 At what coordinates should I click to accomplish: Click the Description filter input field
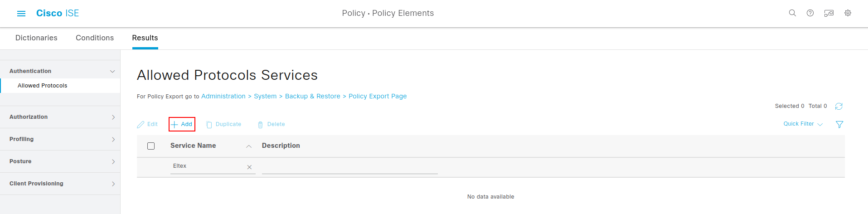click(349, 167)
